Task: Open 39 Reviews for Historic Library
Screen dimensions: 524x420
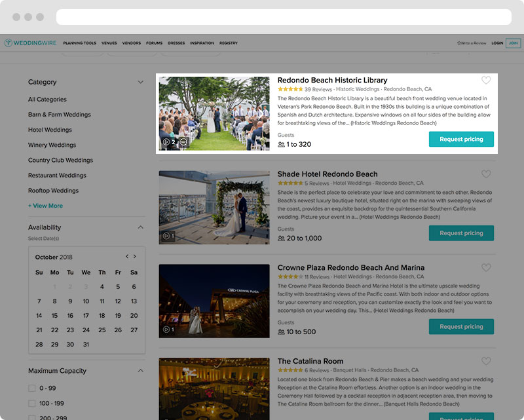Action: point(318,90)
